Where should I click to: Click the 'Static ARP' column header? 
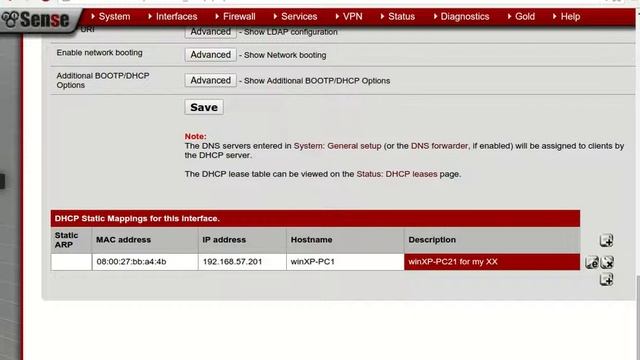71,240
